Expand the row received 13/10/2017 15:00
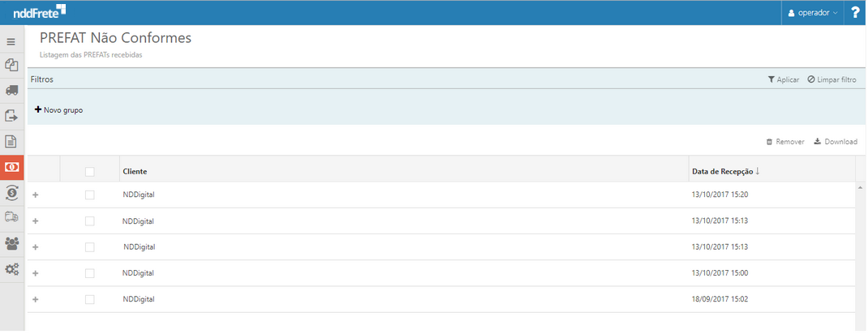Viewport: 868px width, 334px height. click(35, 273)
